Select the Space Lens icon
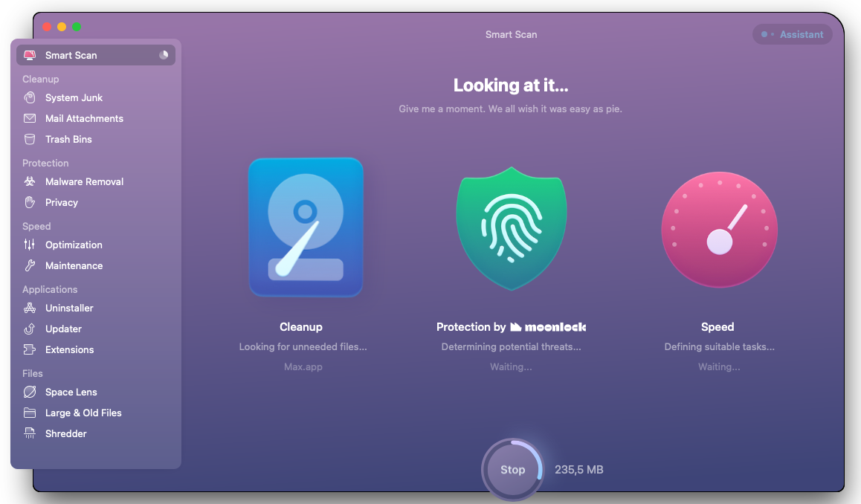This screenshot has height=504, width=861. pyautogui.click(x=30, y=392)
